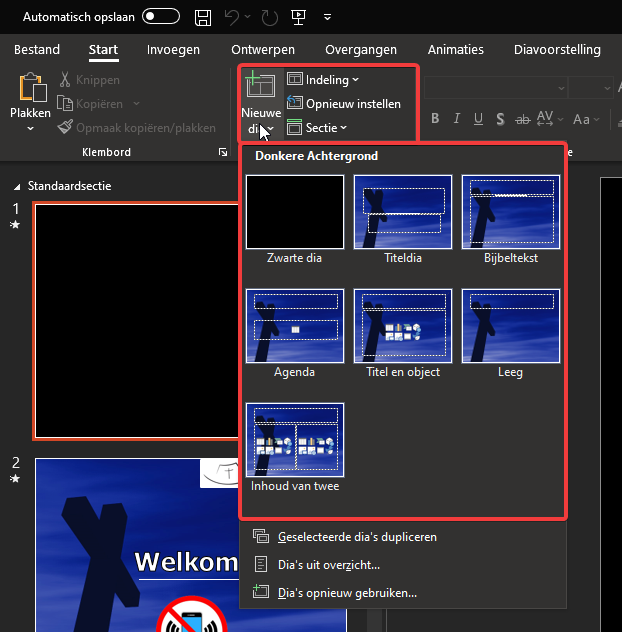Screen dimensions: 622x632
Task: Collapse the Standaardsectie section
Action: [17, 187]
